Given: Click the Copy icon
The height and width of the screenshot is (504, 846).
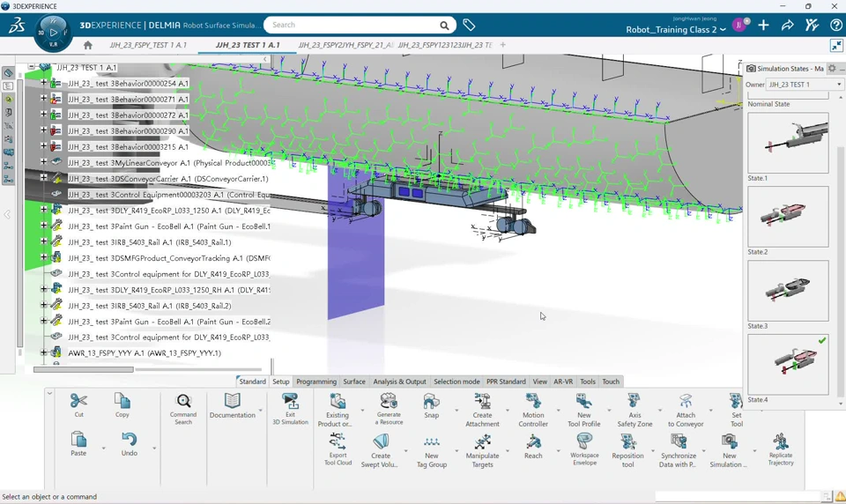Looking at the screenshot, I should pyautogui.click(x=122, y=401).
